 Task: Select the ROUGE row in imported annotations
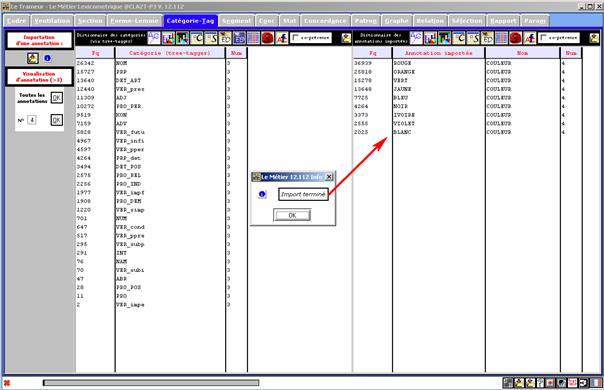point(467,63)
